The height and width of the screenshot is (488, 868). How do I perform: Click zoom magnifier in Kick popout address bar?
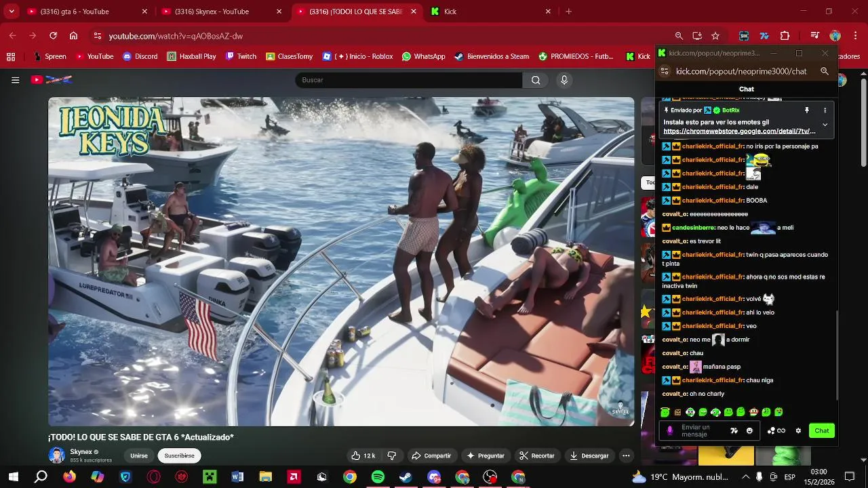(825, 71)
